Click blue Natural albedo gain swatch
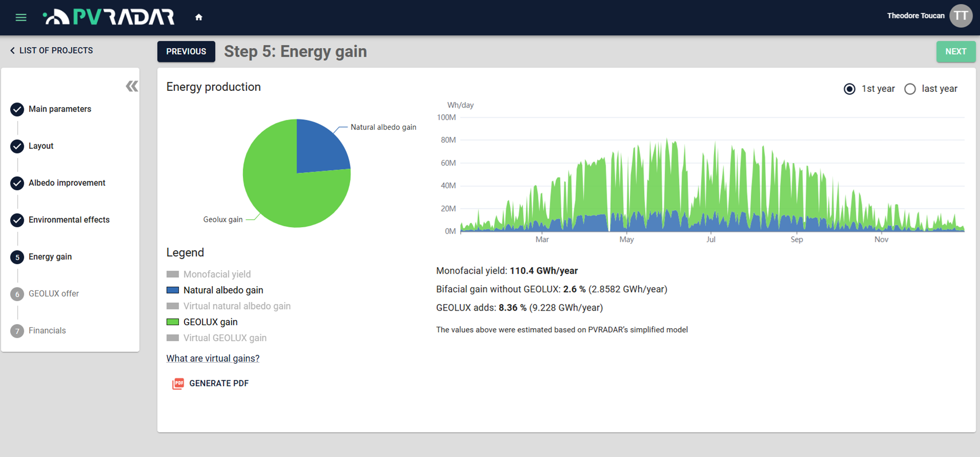Image resolution: width=980 pixels, height=457 pixels. [173, 290]
